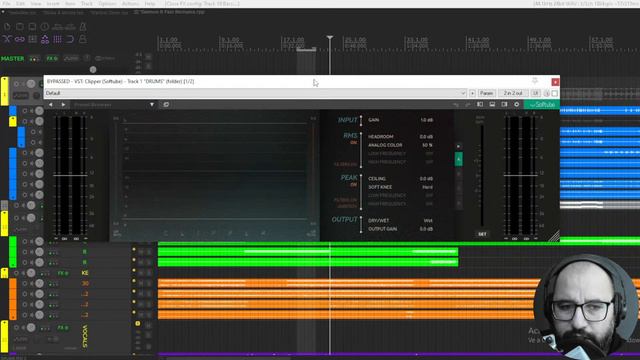Toggle auto-crossfade toolbar icon
The width and height of the screenshot is (640, 360).
point(7,39)
